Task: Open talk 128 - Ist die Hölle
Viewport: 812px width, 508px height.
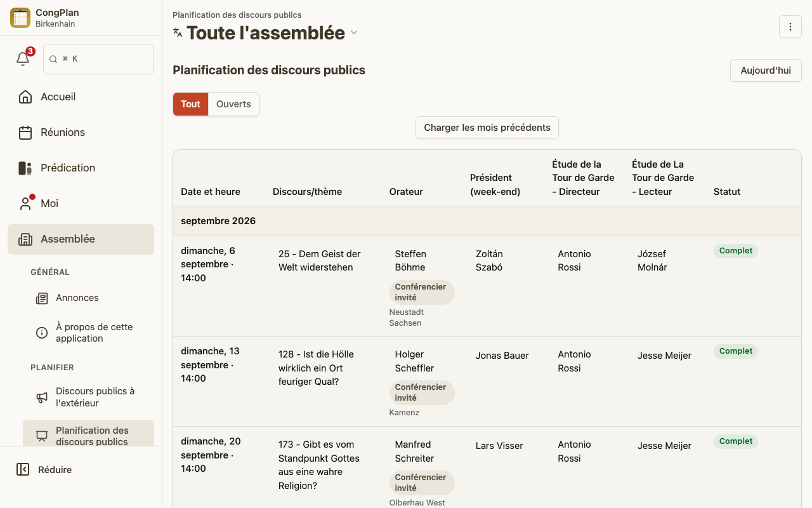Action: (316, 368)
